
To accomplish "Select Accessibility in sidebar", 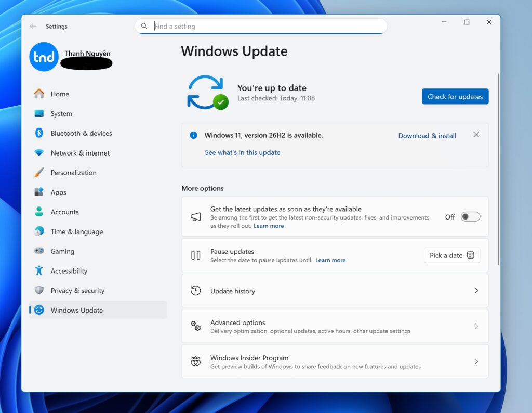I will click(x=98, y=271).
